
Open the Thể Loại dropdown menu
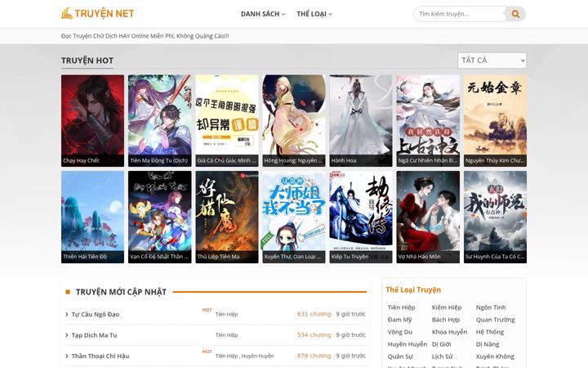click(314, 14)
